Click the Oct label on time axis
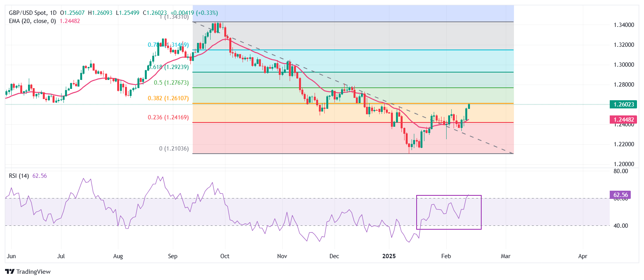This screenshot has height=280, width=644. [x=225, y=256]
